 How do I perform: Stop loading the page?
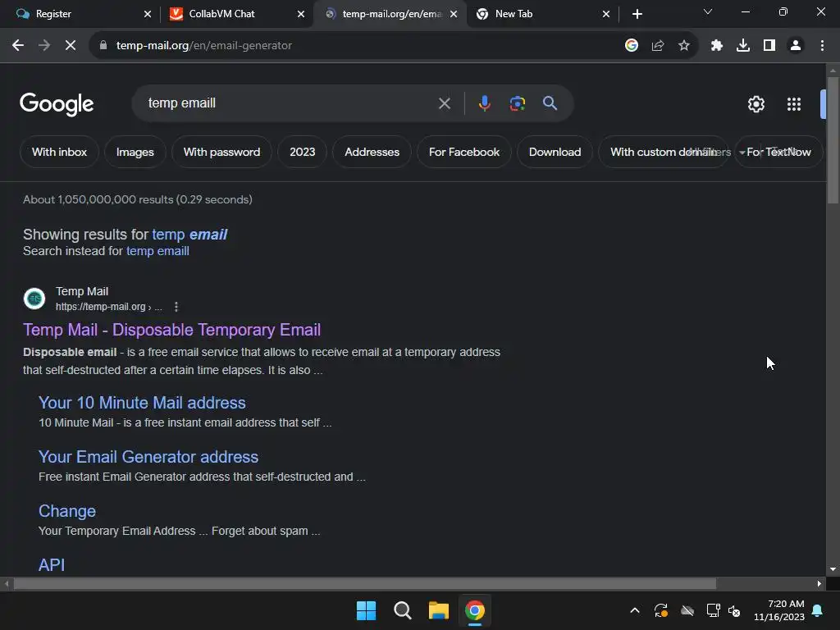tap(71, 46)
